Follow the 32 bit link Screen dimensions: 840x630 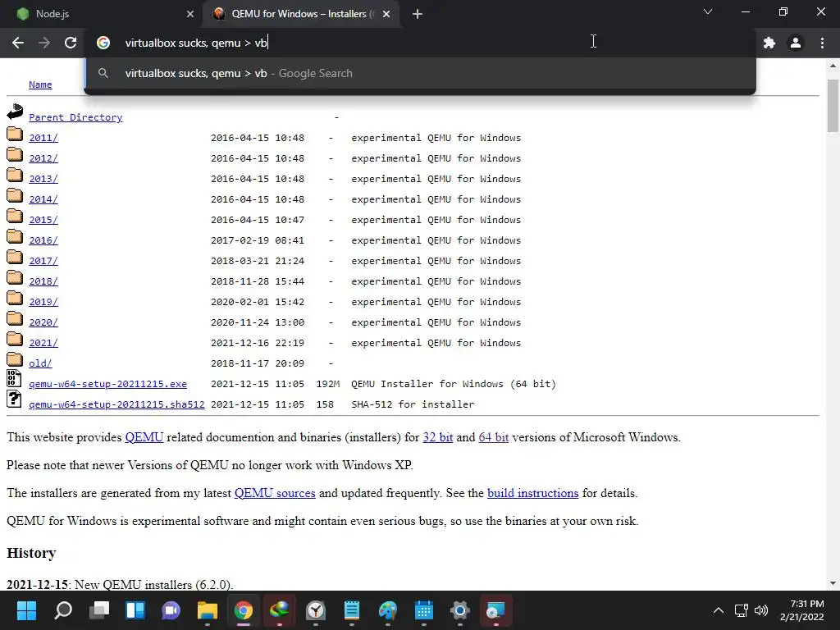coord(438,437)
